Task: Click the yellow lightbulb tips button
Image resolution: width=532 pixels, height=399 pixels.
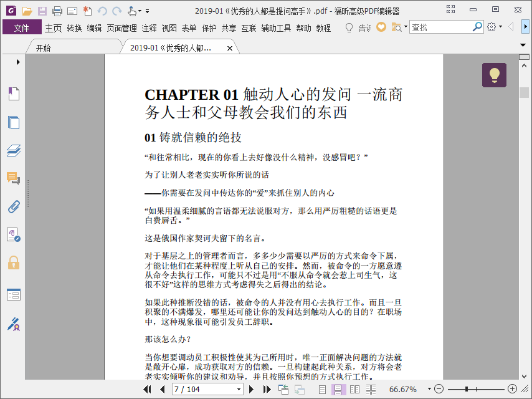Action: (x=494, y=75)
